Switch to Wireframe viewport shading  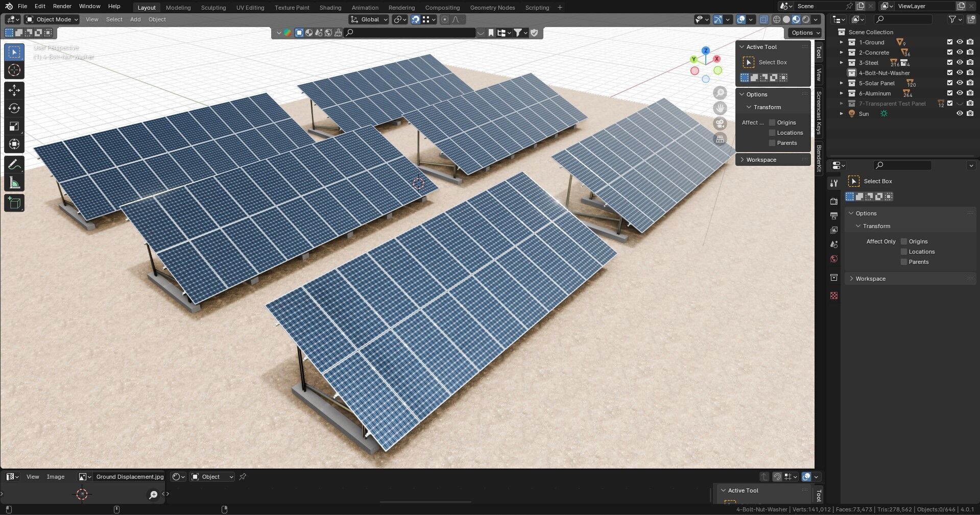[777, 19]
